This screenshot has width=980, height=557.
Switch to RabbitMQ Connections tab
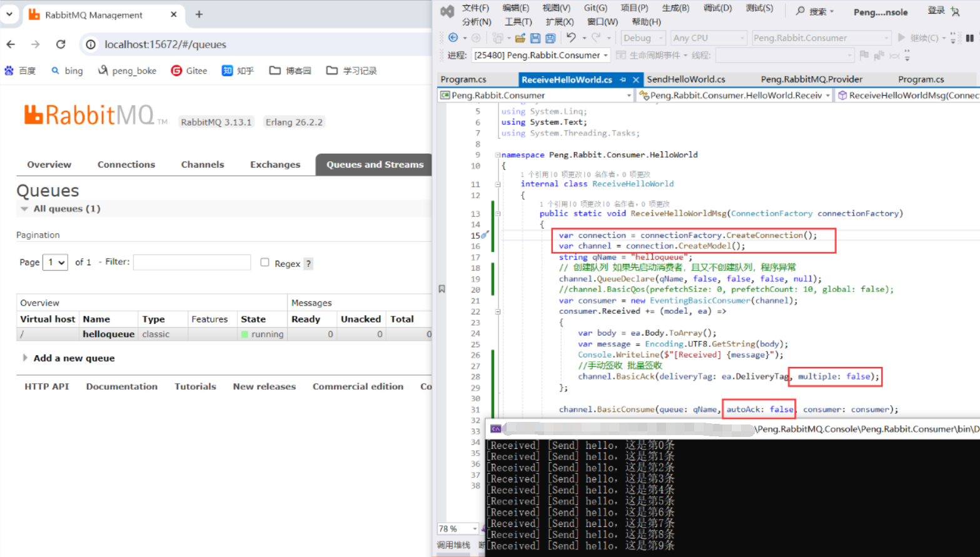[x=126, y=164]
